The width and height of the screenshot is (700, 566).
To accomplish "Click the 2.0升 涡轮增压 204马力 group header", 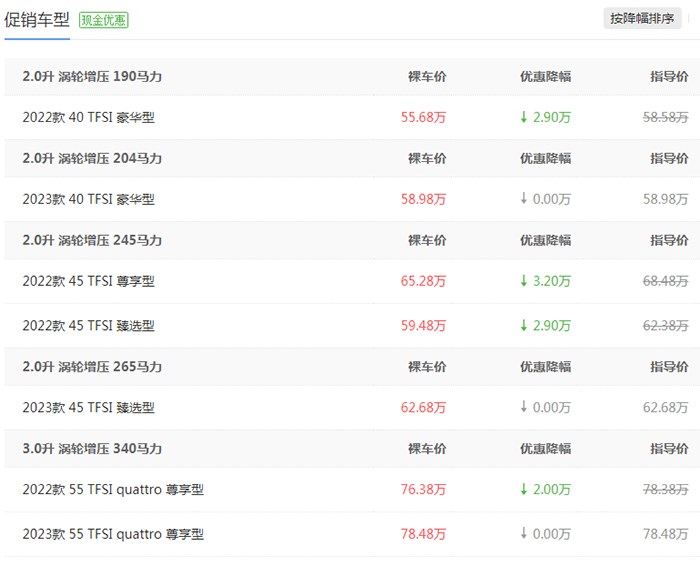I will [92, 158].
